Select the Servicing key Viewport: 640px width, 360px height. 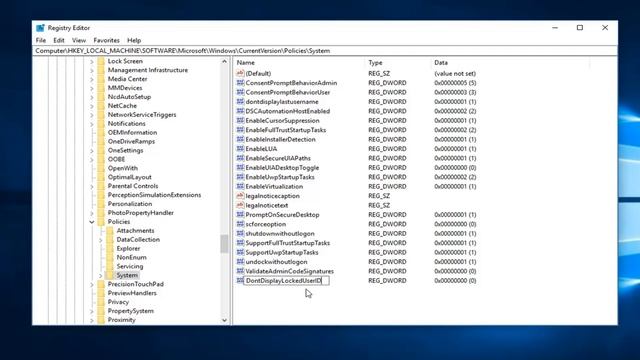[130, 267]
